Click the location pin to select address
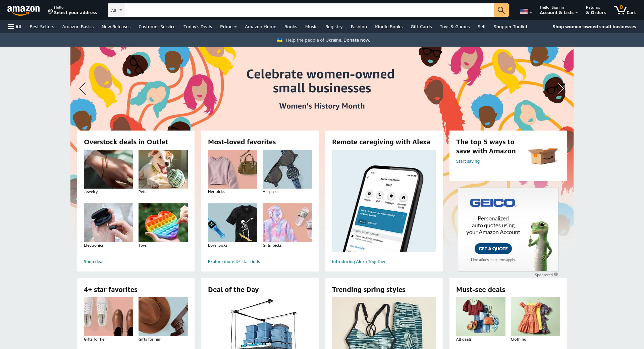Image resolution: width=644 pixels, height=349 pixels. click(x=50, y=12)
